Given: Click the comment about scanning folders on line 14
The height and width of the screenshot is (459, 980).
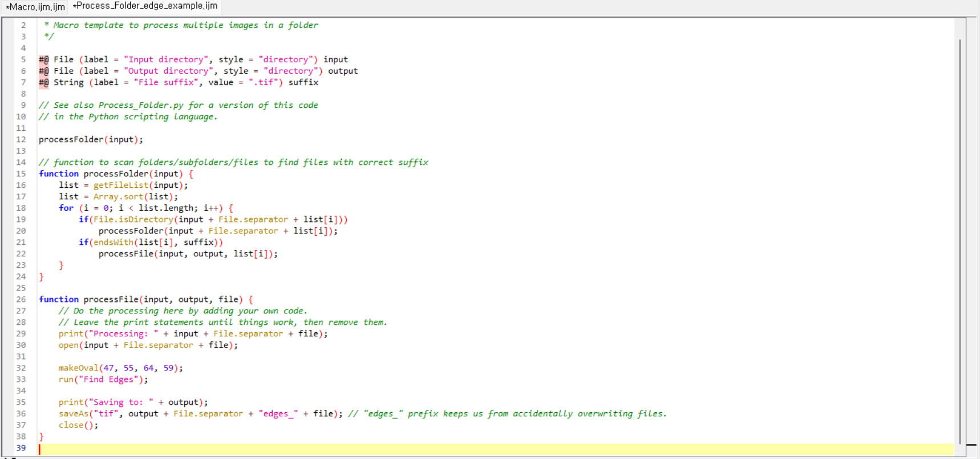Looking at the screenshot, I should 233,162.
